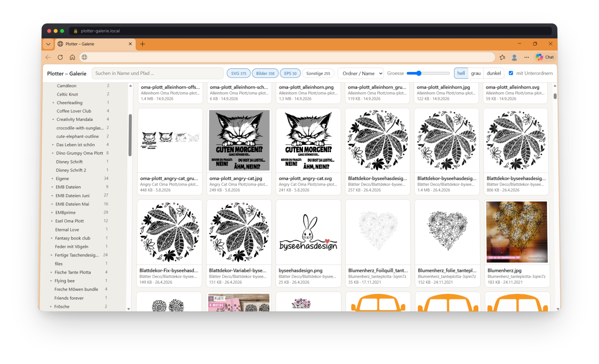Select the Friends forever folder
599x364 pixels.
point(69,298)
